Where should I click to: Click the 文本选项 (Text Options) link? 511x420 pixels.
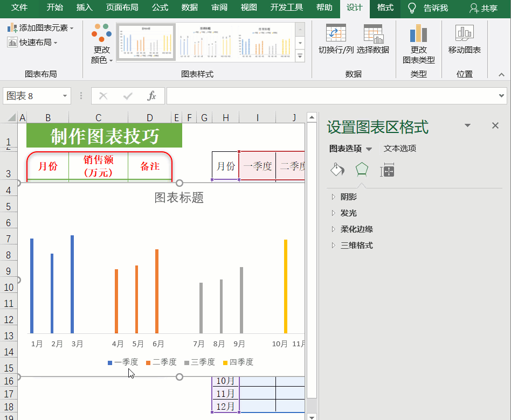pos(399,149)
